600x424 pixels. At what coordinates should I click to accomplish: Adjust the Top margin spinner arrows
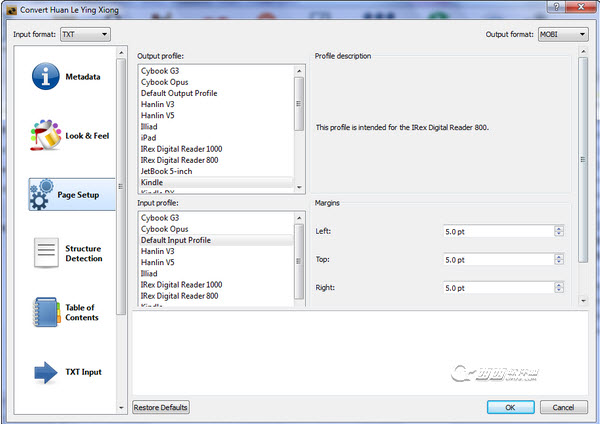tap(559, 259)
